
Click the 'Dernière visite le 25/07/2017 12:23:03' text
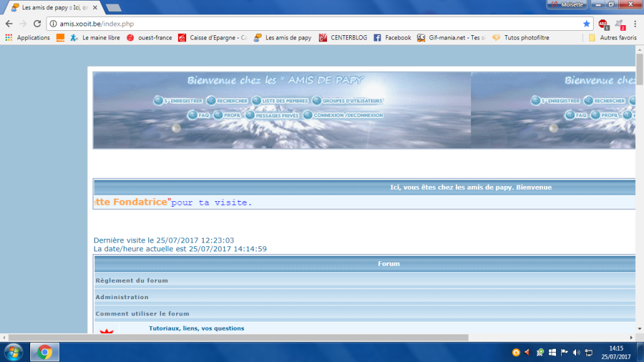[x=164, y=240]
